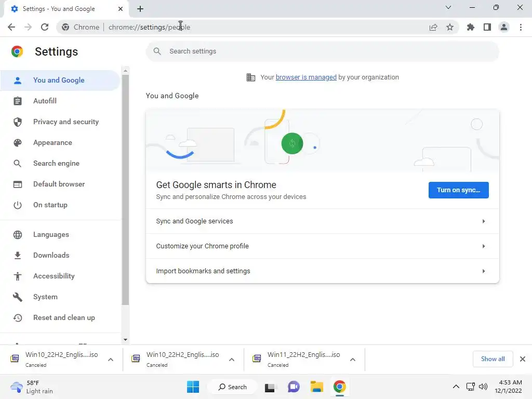Viewport: 532px width, 399px height.
Task: Click the managed organization building icon
Action: click(251, 77)
